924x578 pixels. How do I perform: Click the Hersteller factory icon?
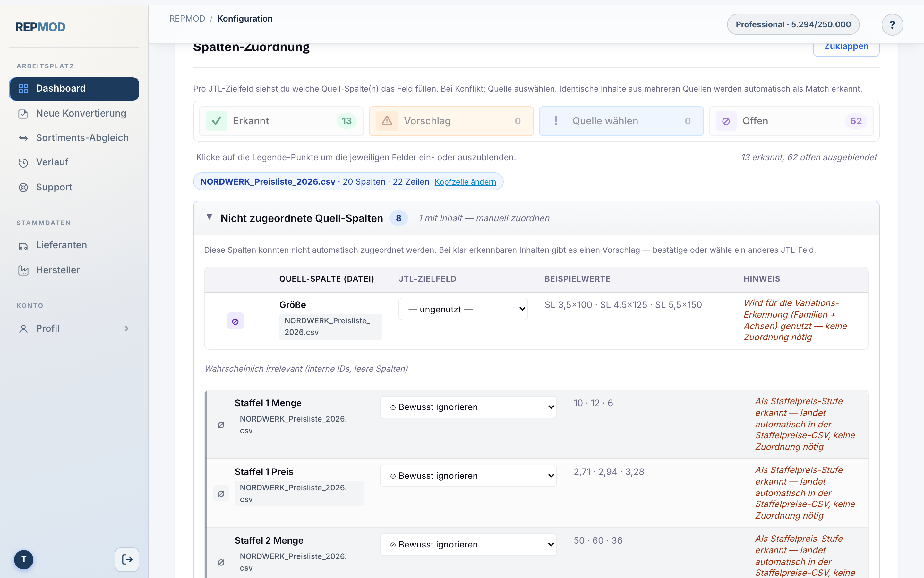point(23,271)
